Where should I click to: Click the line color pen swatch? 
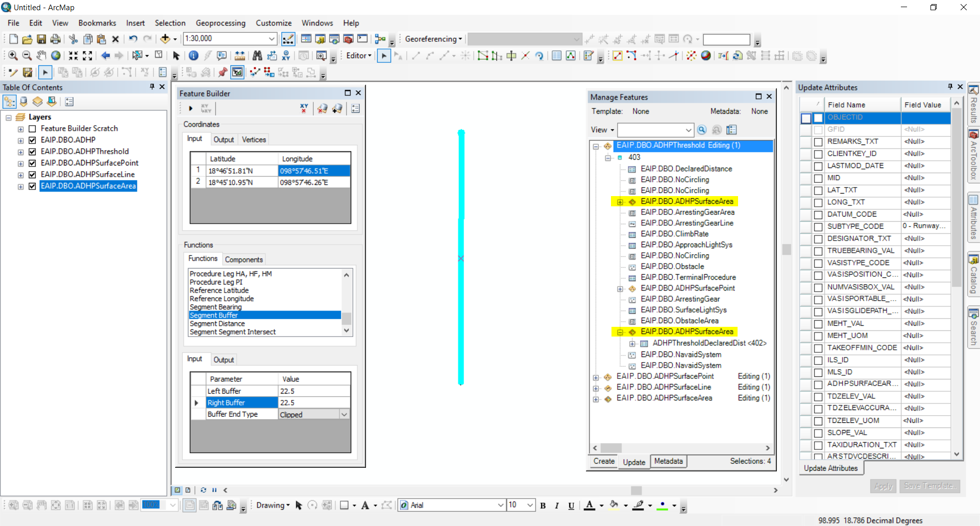(x=638, y=506)
